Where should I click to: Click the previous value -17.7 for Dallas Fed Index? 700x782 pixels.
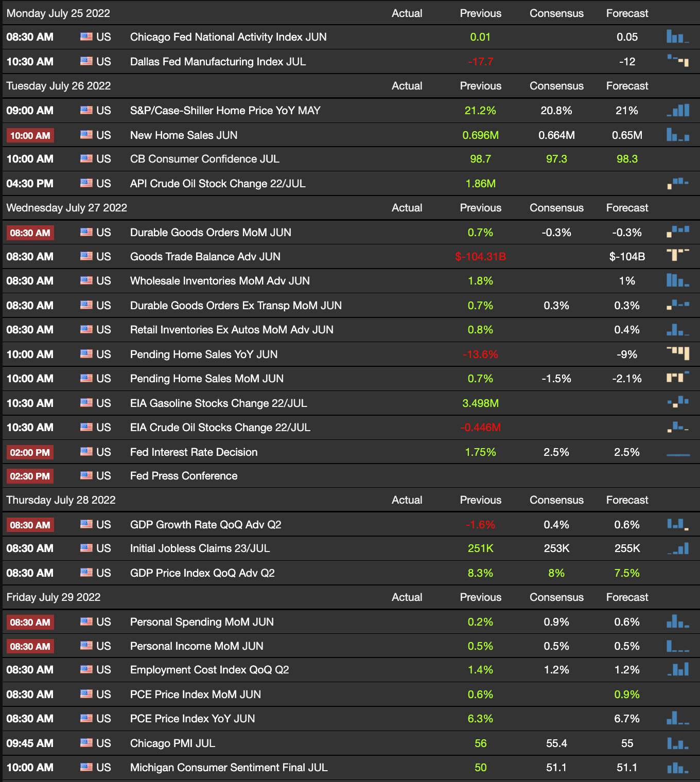coord(480,62)
